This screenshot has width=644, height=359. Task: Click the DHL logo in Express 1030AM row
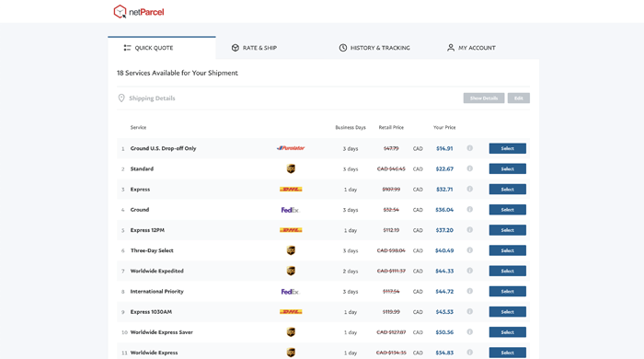pyautogui.click(x=291, y=312)
